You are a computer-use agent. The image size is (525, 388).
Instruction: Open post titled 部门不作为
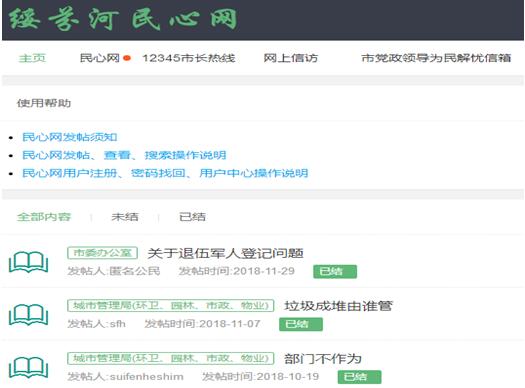coord(323,359)
